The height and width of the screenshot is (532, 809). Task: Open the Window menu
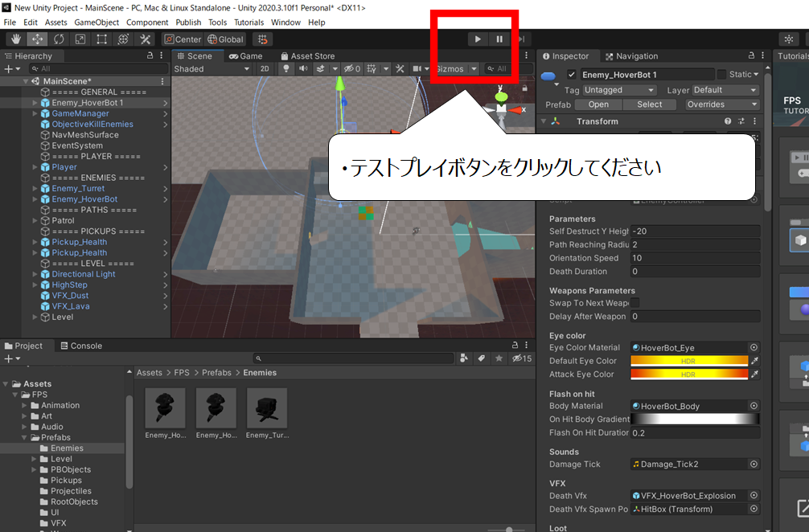click(x=285, y=23)
